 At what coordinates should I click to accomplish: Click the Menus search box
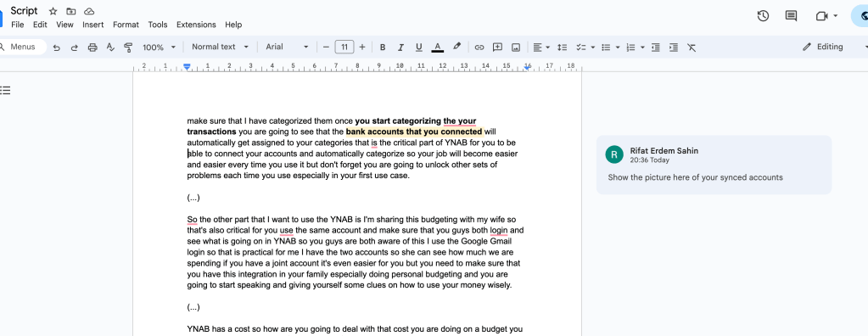[22, 47]
